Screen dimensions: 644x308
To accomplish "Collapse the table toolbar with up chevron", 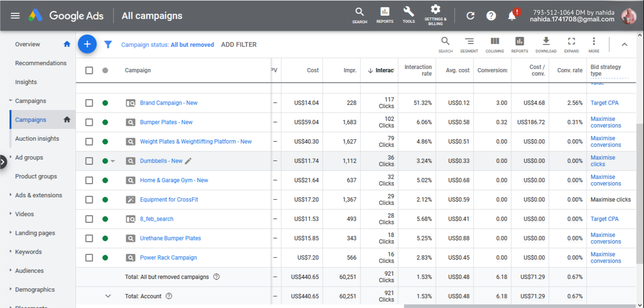I will pyautogui.click(x=624, y=45).
